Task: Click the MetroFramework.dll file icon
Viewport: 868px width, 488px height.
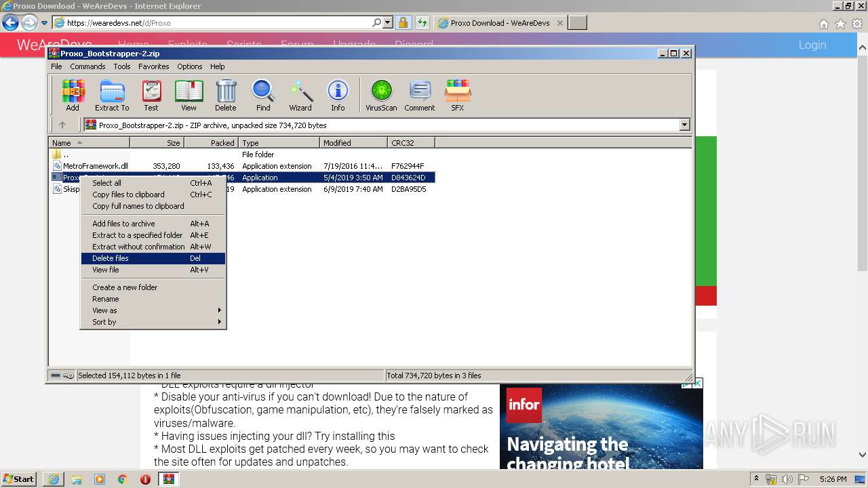Action: click(57, 166)
